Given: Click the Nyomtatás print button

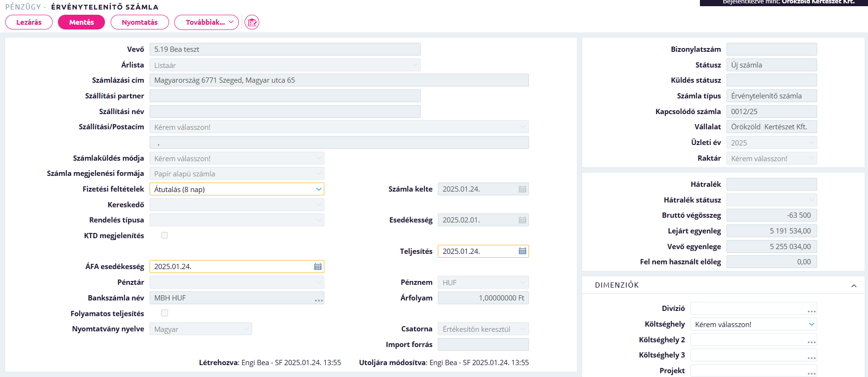Looking at the screenshot, I should [x=140, y=22].
